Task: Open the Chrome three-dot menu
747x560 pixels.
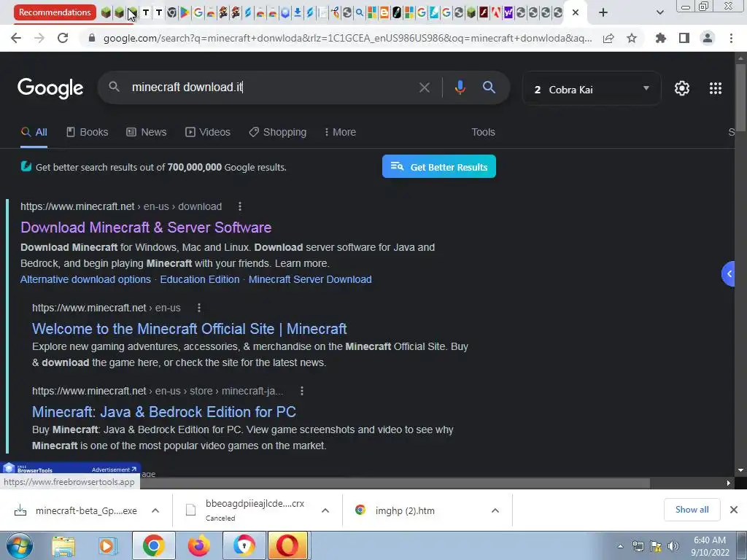Action: [x=731, y=38]
